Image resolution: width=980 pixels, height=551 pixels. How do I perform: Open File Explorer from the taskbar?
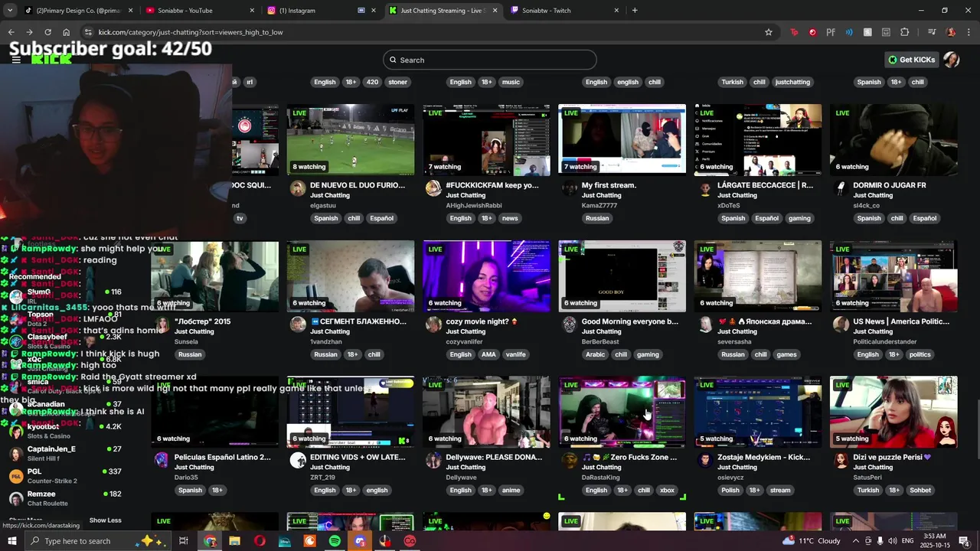[x=234, y=541]
